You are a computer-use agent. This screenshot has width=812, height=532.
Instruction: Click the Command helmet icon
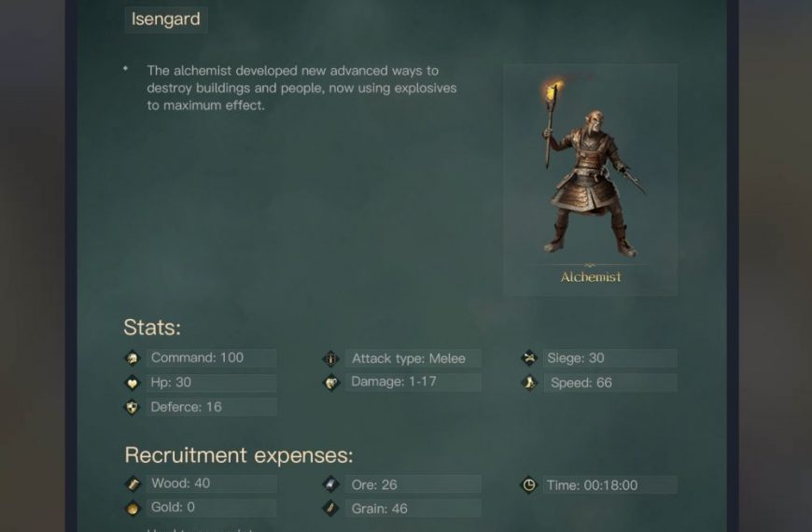click(x=133, y=358)
